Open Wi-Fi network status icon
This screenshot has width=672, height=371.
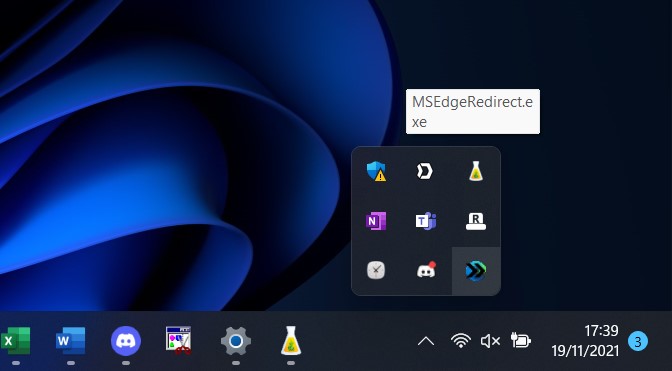point(461,341)
